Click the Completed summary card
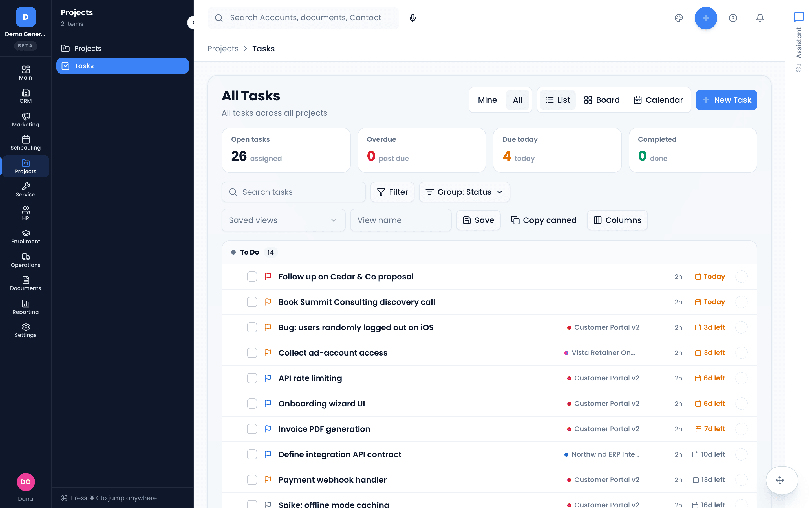The height and width of the screenshot is (508, 812). tap(692, 150)
